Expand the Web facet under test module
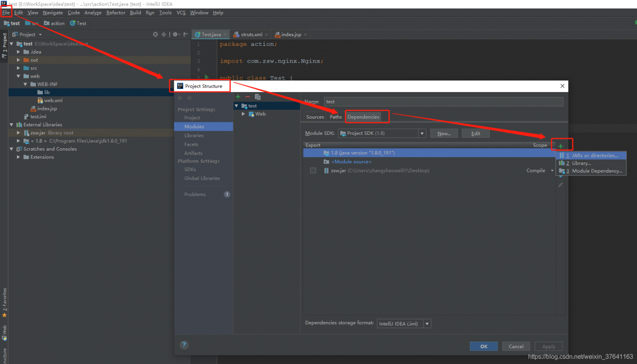 243,114
